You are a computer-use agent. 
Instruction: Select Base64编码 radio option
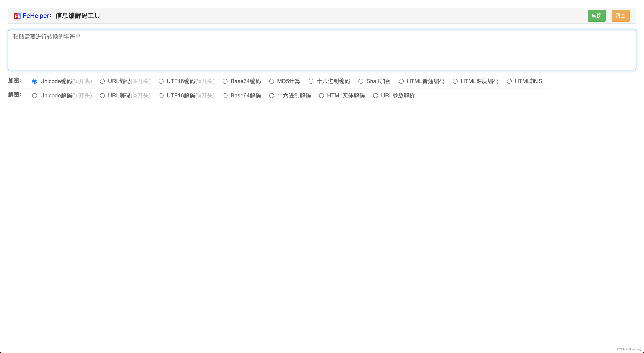[x=225, y=82]
